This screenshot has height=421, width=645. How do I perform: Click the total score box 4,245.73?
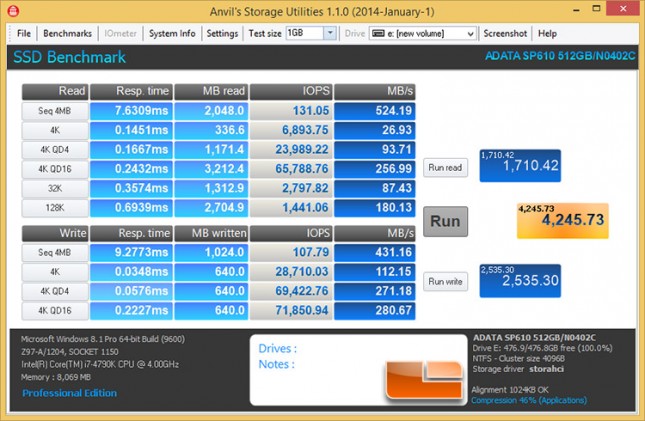(x=563, y=221)
